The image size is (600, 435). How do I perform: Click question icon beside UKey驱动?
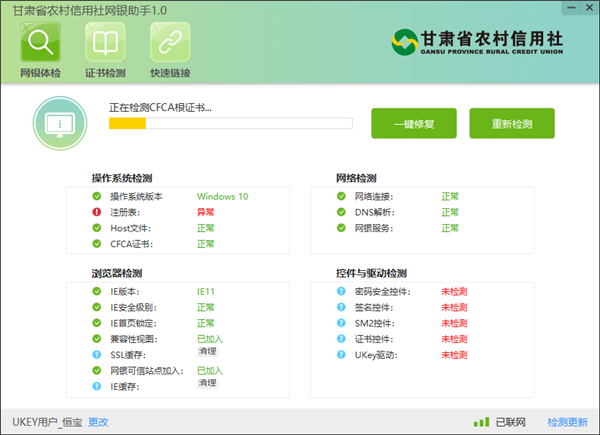tap(341, 355)
